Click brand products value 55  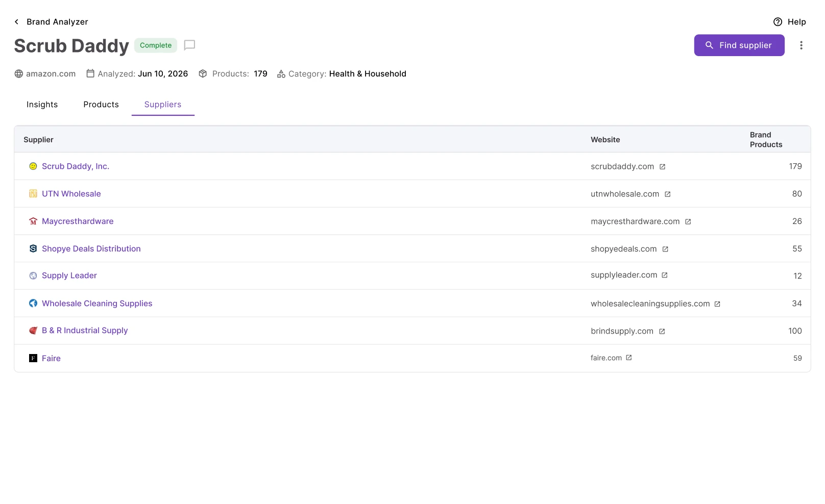point(797,249)
